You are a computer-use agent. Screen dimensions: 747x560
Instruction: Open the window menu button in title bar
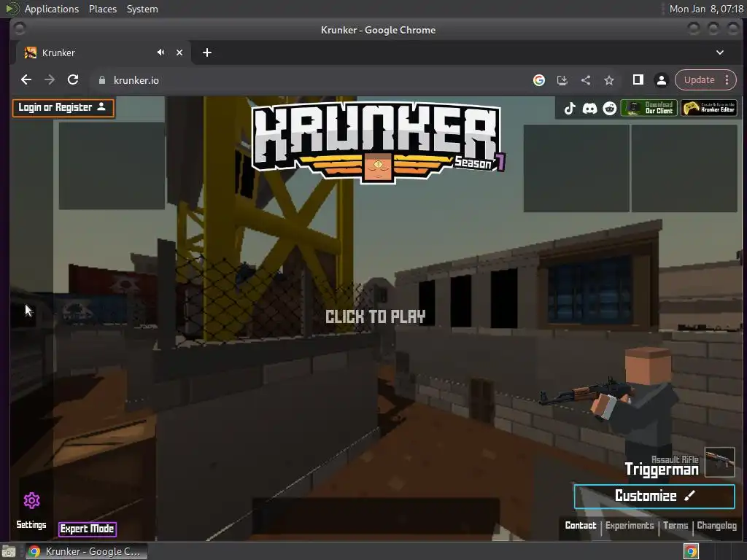pyautogui.click(x=20, y=29)
